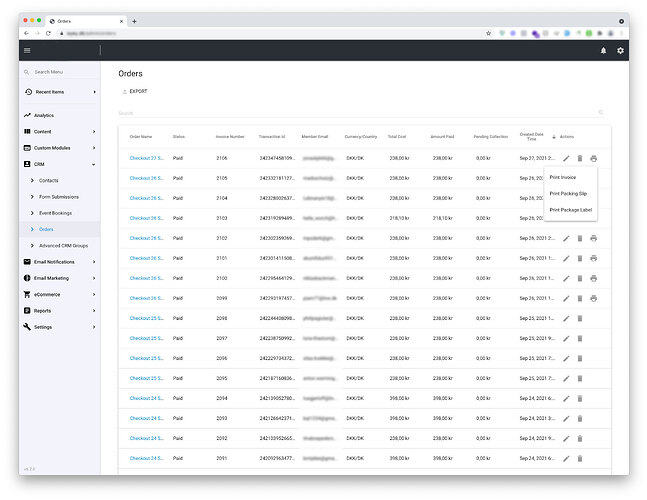Open print options for order 2099

(593, 298)
